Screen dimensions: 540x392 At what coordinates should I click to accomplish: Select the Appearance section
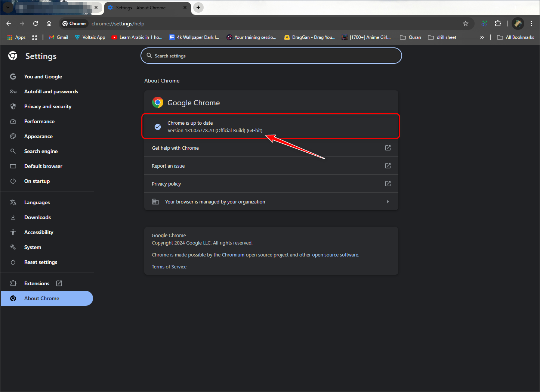(x=38, y=136)
